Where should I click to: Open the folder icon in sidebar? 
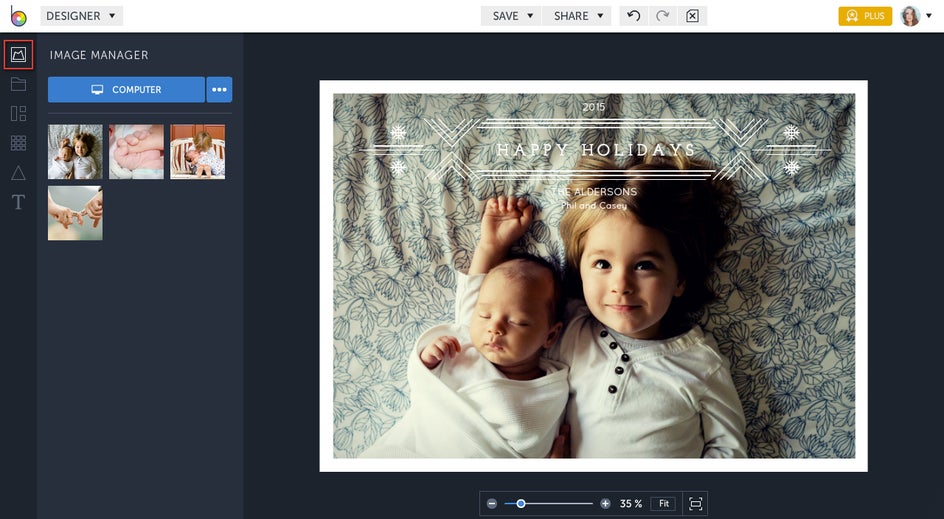(18, 84)
